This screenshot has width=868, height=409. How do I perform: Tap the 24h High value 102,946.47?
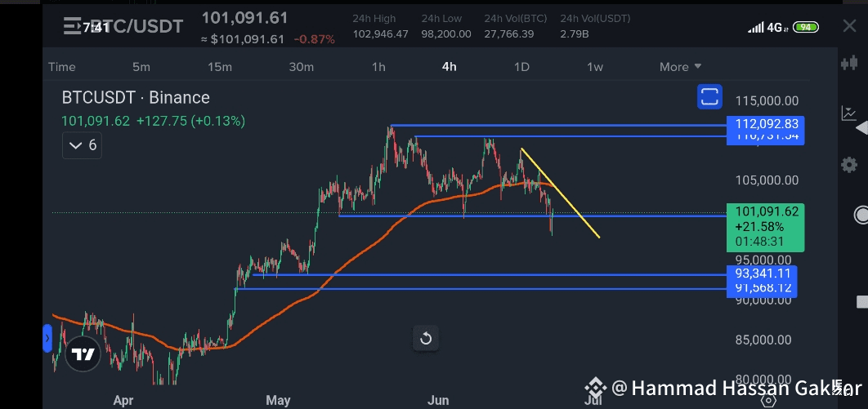click(x=380, y=33)
